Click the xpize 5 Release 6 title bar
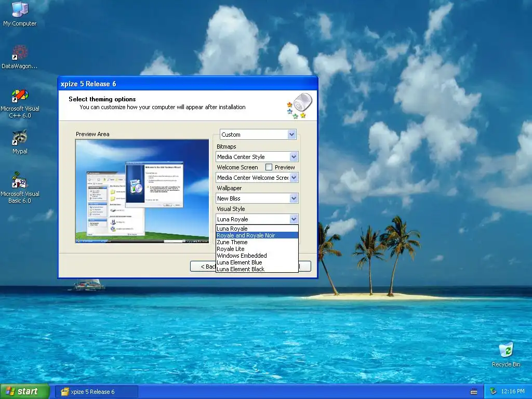Screen dimensions: 532x399 click(188, 84)
